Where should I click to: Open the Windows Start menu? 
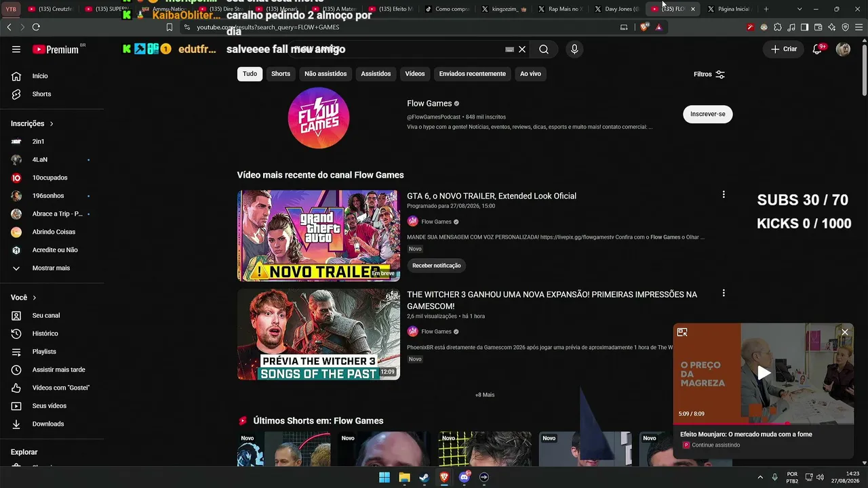384,477
